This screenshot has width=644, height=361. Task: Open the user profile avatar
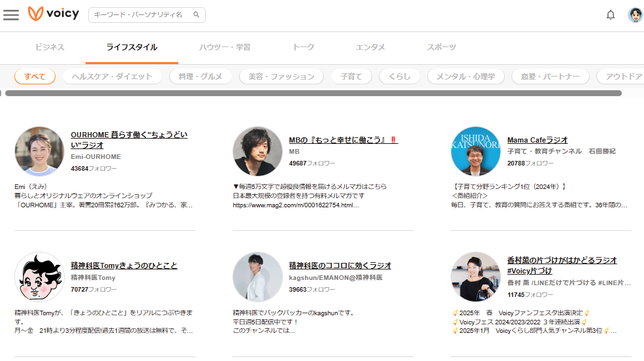(x=635, y=15)
